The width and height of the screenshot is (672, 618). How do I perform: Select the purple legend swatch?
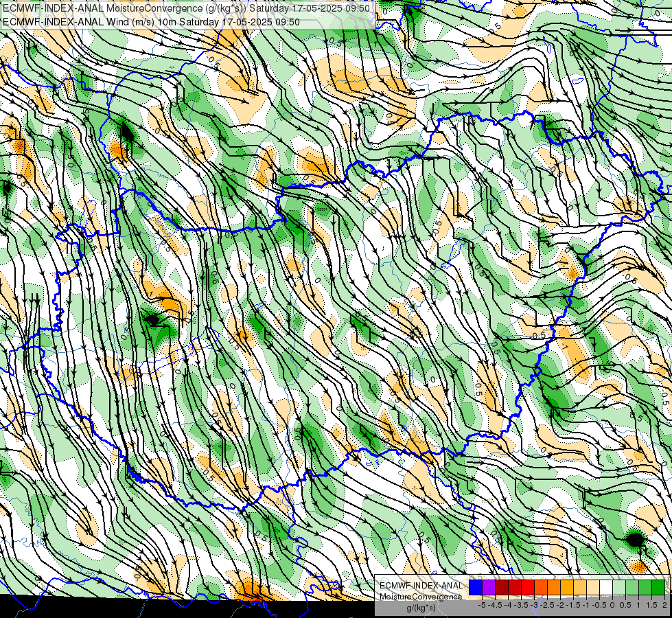point(489,588)
